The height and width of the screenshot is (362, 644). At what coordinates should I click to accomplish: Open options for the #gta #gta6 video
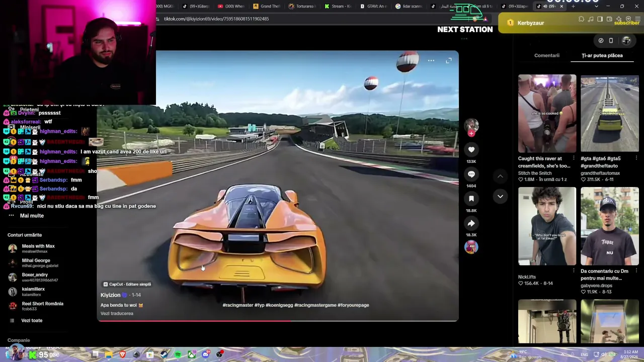[636, 158]
